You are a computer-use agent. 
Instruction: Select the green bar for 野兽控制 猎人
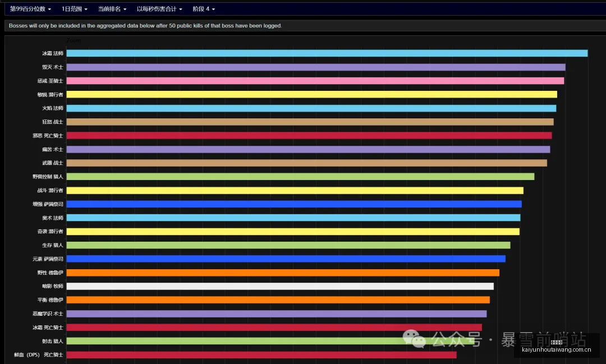[300, 177]
